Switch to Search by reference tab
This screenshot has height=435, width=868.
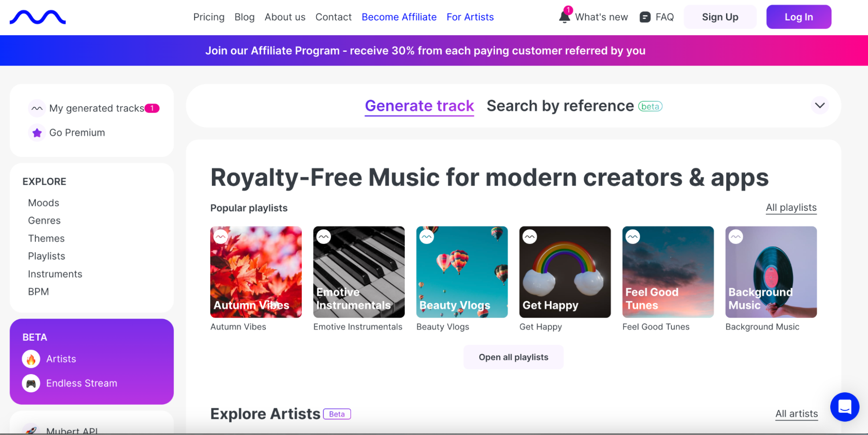(560, 106)
